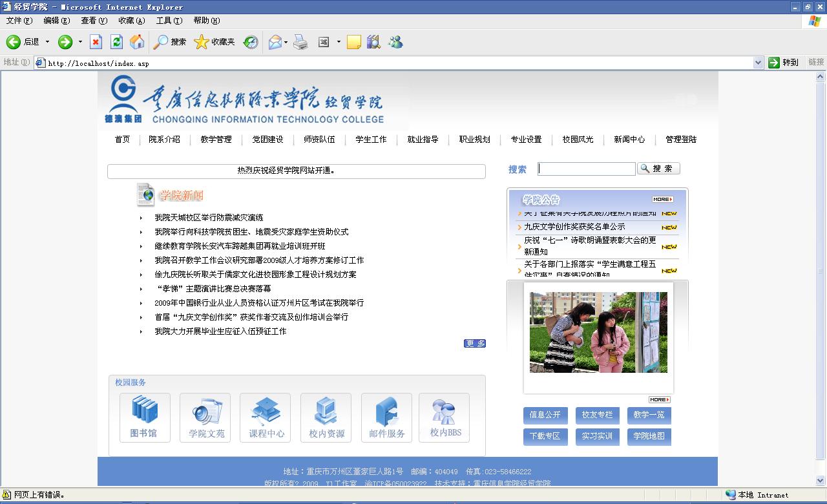Open the 邮件服务 mail service icon

tap(386, 417)
